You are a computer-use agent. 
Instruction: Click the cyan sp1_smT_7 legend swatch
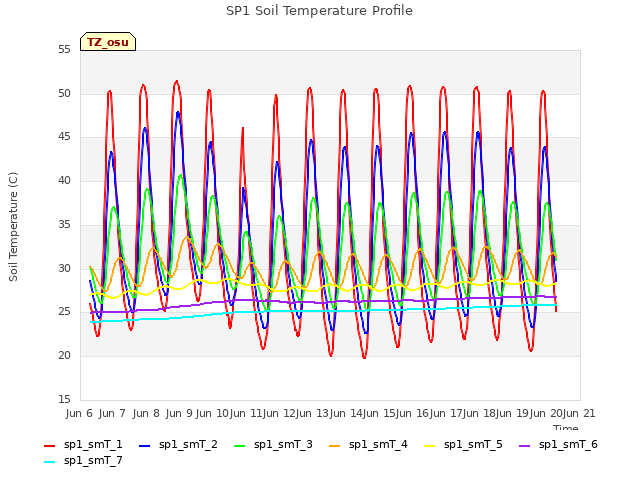50,462
